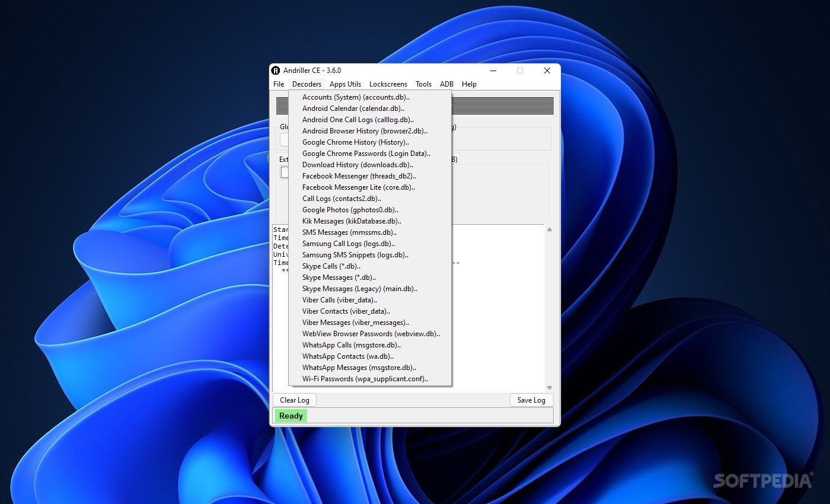Click the log scrollbar up arrow
830x504 pixels.
coord(549,229)
